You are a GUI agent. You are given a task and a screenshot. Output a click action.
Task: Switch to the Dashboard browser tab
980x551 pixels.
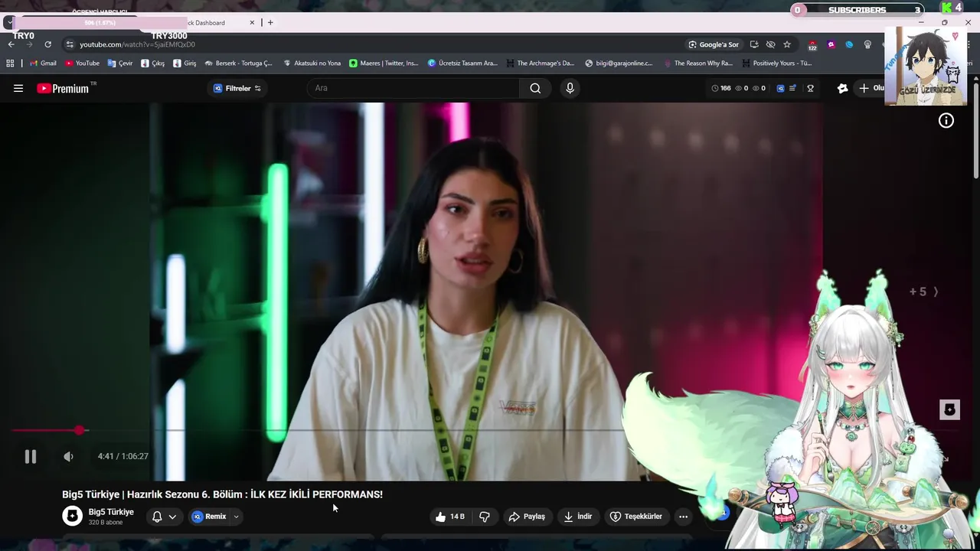tap(207, 23)
